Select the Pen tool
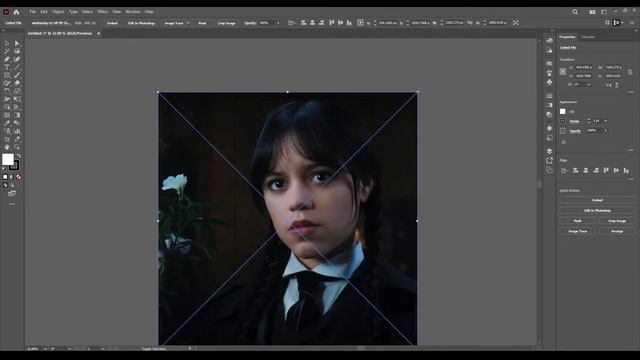Screen dimensions: 640x360 tap(7, 59)
